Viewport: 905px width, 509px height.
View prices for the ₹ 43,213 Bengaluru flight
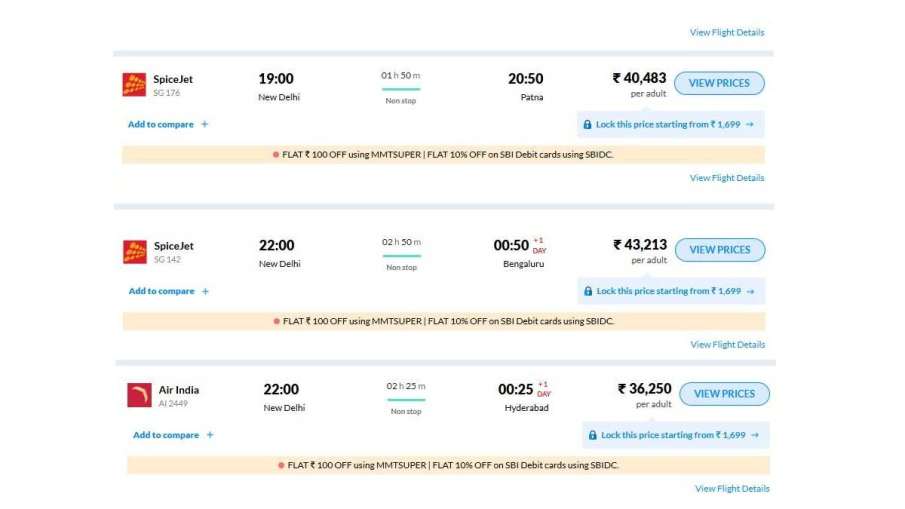(719, 250)
